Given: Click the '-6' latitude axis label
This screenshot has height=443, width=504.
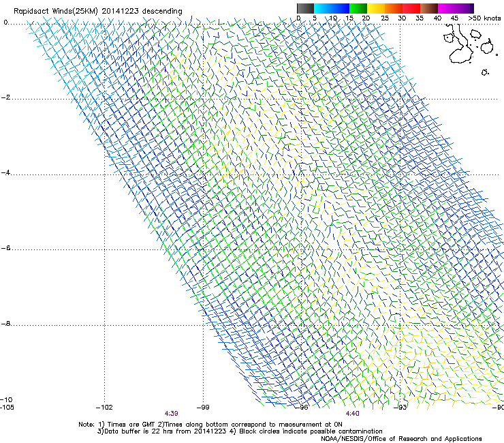Looking at the screenshot, I should click(5, 248).
